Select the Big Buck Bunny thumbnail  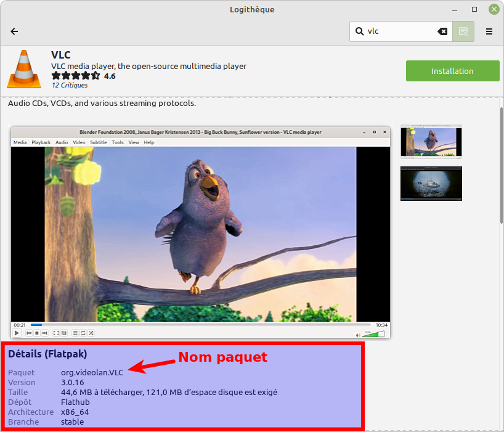431,142
